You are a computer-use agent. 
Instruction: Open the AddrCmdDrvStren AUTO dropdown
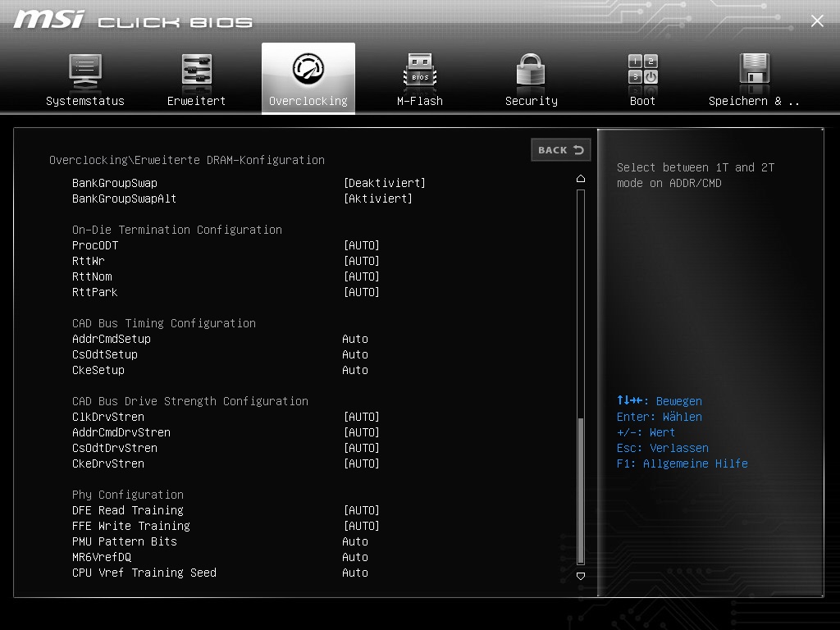362,432
